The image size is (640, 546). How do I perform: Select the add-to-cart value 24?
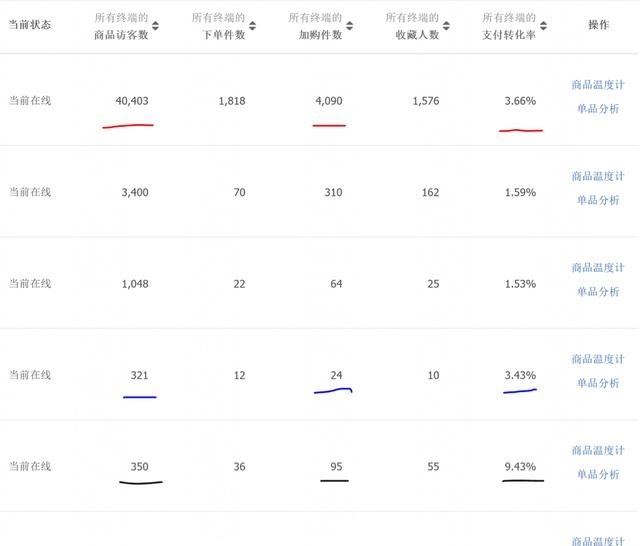tap(336, 375)
